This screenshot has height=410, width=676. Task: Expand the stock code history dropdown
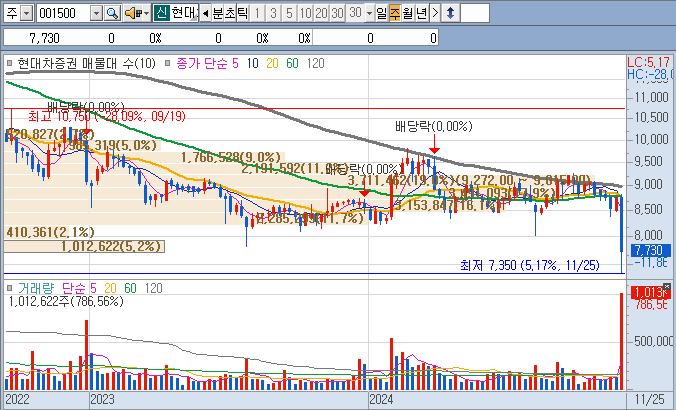tap(97, 13)
